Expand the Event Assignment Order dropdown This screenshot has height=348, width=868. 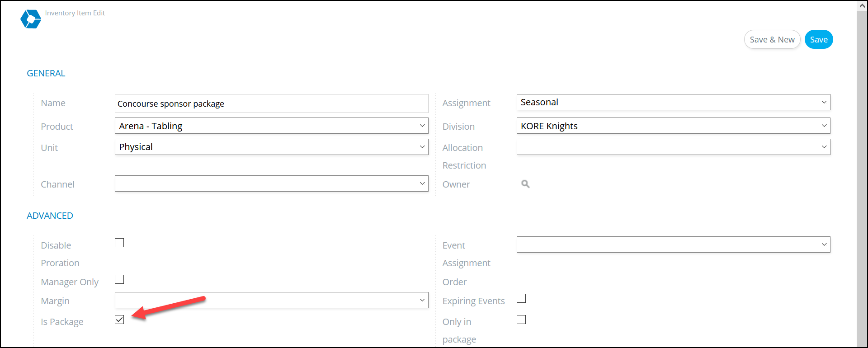674,245
